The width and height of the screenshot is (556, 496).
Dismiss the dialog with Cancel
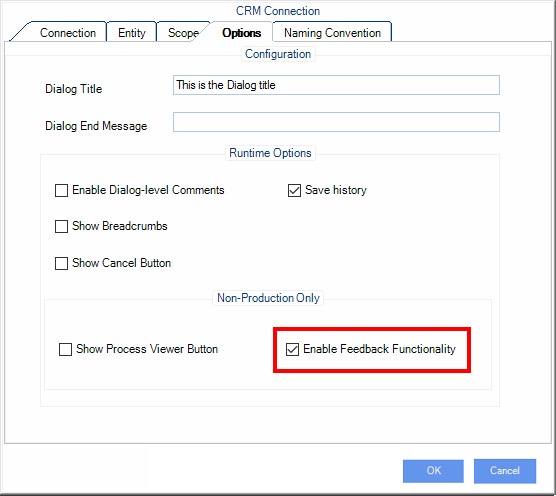click(x=505, y=471)
